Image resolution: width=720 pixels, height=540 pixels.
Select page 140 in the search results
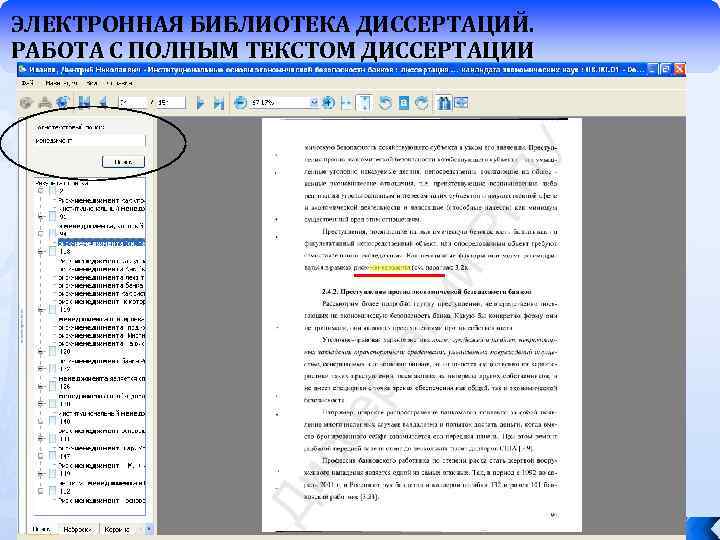65,422
